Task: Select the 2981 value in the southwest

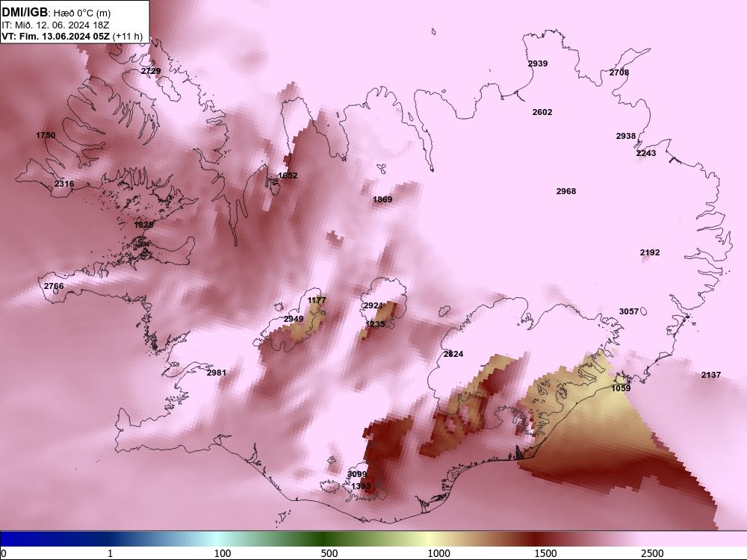Action: (x=217, y=373)
